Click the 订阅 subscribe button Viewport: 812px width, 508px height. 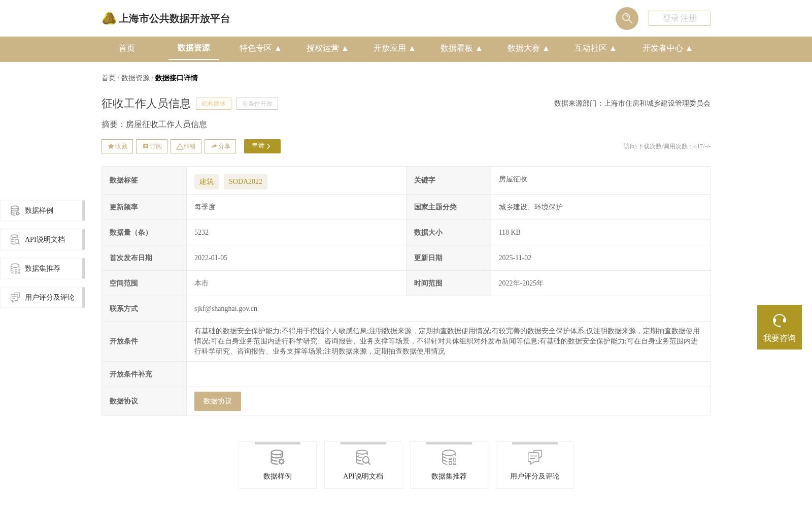click(152, 146)
